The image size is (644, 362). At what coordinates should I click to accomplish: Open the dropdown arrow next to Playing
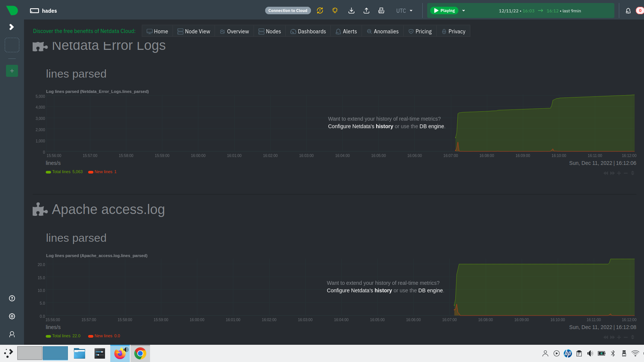[x=464, y=10]
